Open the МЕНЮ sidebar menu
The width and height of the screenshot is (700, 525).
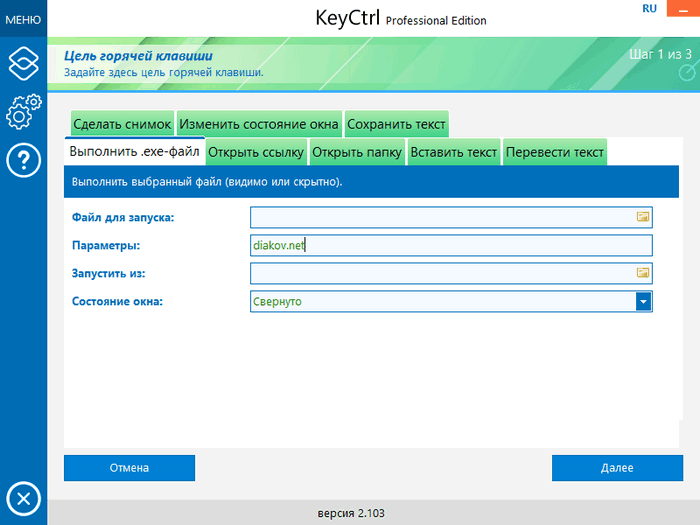tap(23, 18)
